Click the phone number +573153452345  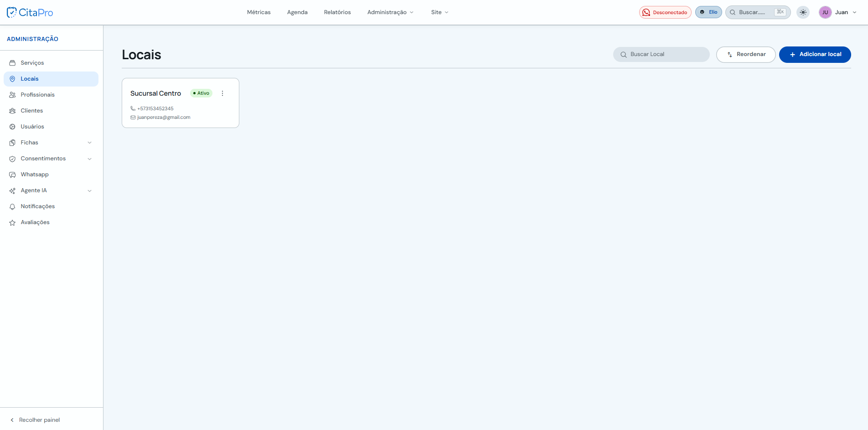click(155, 108)
